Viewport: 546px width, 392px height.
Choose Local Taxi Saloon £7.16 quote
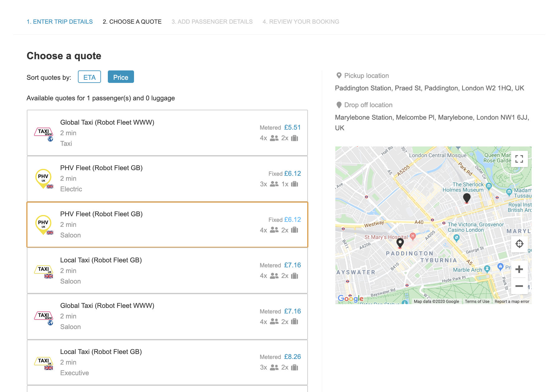pos(167,270)
